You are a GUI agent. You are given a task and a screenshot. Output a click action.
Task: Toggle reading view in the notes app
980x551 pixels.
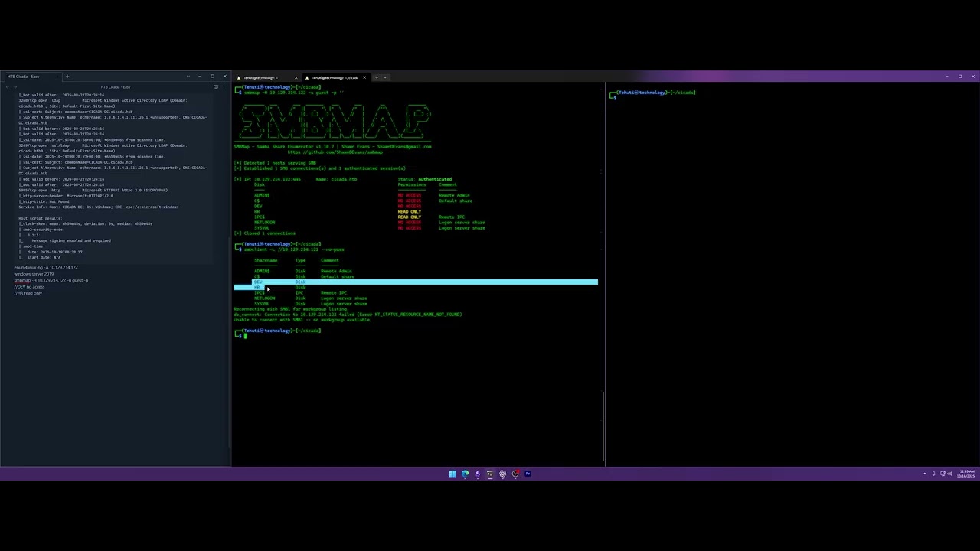(216, 87)
